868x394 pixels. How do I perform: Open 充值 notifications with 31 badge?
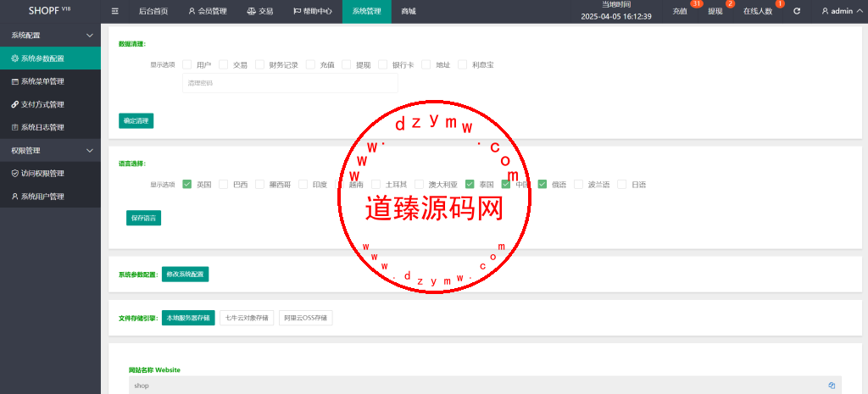pyautogui.click(x=680, y=11)
